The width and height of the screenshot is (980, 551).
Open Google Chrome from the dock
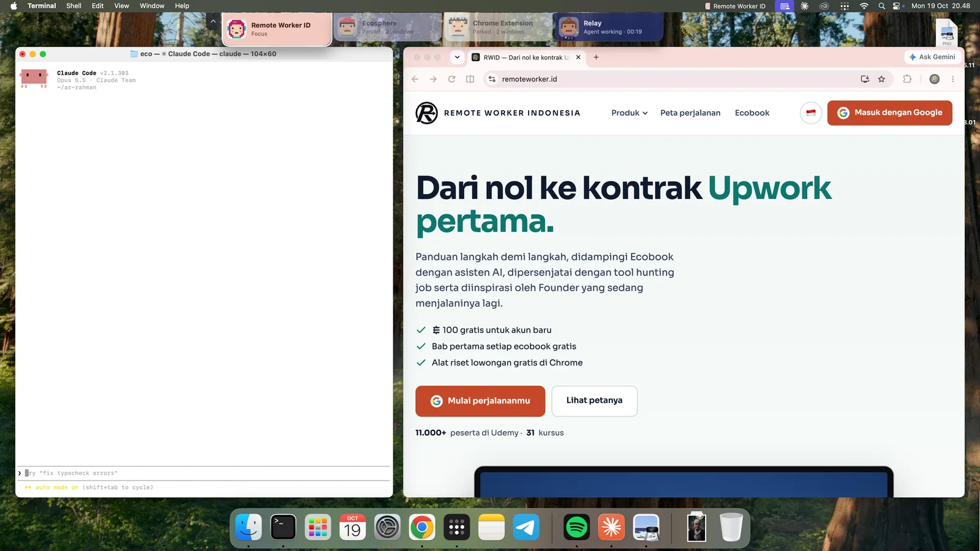(x=422, y=527)
